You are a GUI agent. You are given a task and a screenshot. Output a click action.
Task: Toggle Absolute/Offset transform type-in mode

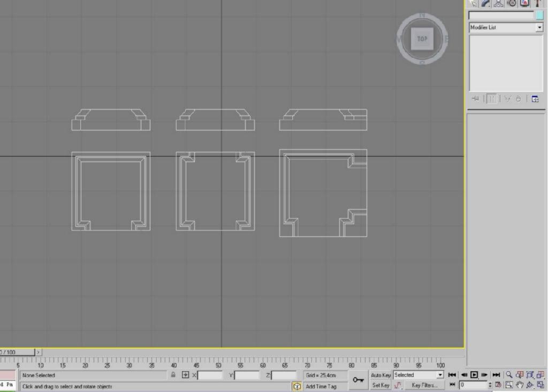(185, 375)
